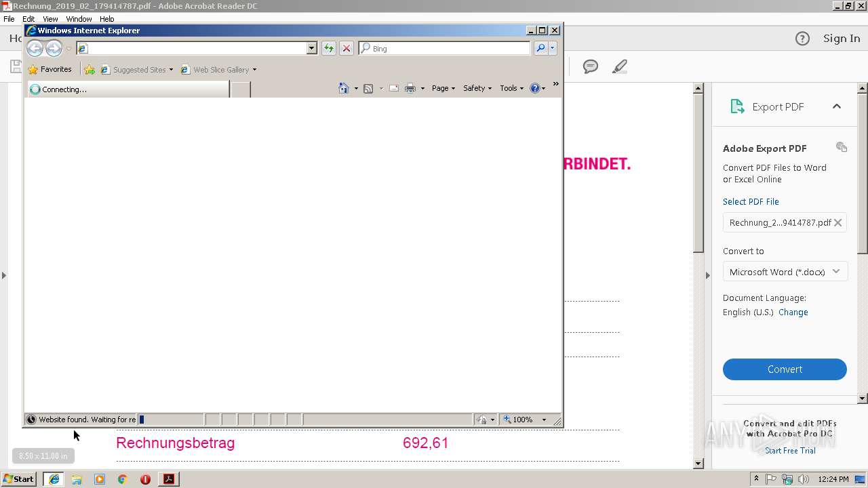868x488 pixels.
Task: Open Acrobat Help menu
Action: (107, 19)
